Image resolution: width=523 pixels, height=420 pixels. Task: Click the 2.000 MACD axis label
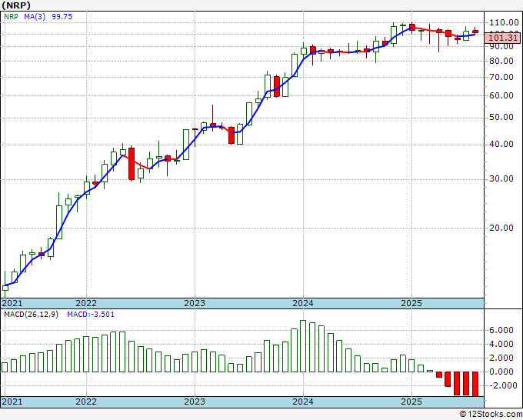tap(501, 358)
